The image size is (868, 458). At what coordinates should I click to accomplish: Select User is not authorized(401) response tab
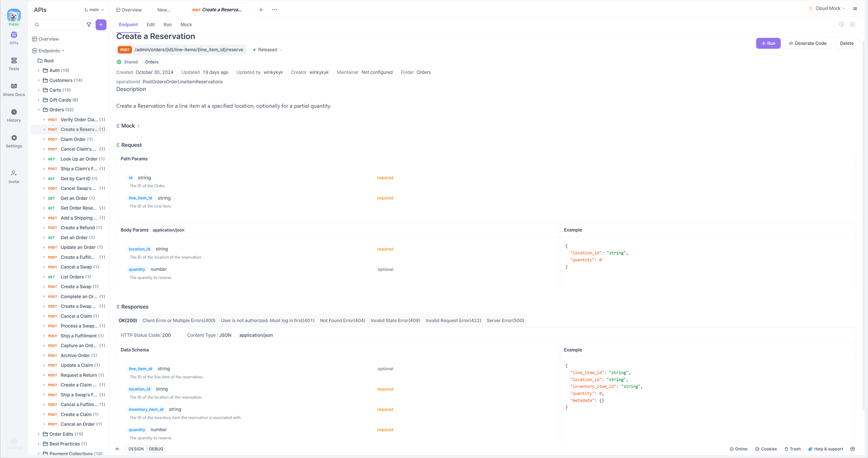(x=267, y=321)
